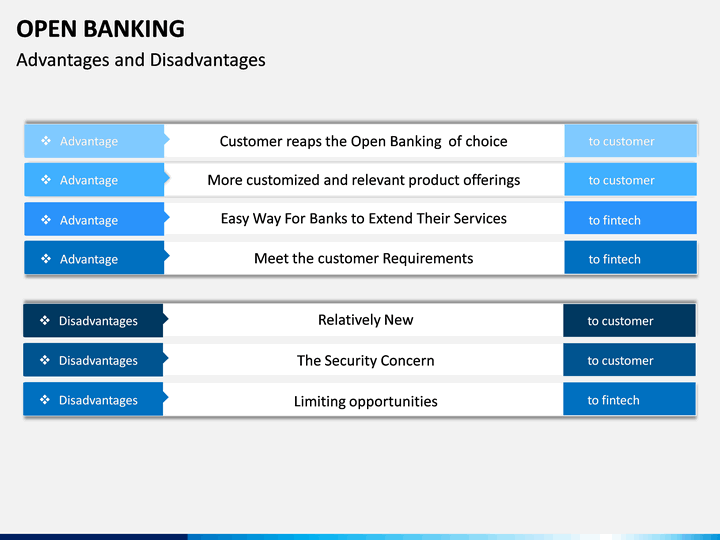Click the diamond bullet in the 'Meet the customer Requirements' row

click(x=46, y=259)
